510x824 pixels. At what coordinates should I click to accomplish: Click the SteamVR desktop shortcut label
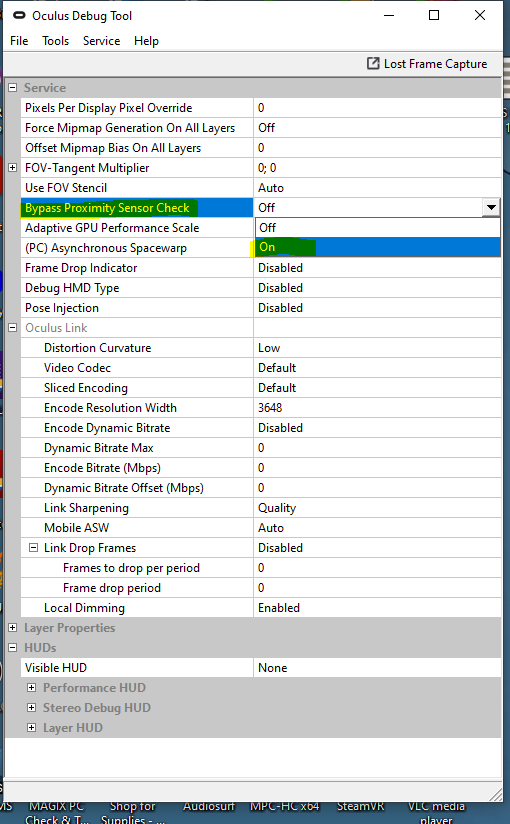(x=360, y=806)
